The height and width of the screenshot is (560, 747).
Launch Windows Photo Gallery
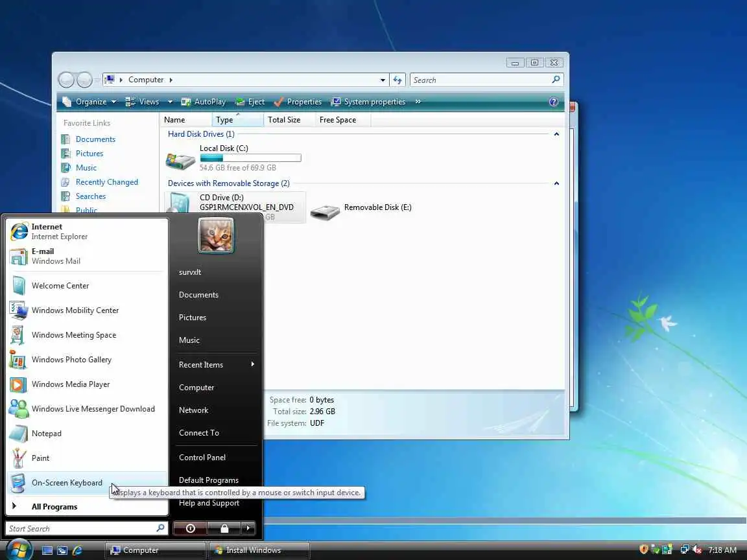click(87, 360)
